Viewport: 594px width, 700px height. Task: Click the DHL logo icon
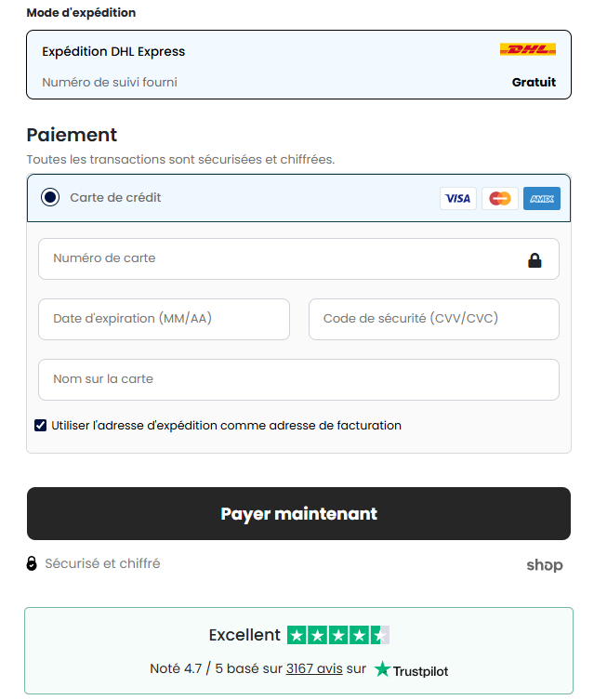point(527,50)
